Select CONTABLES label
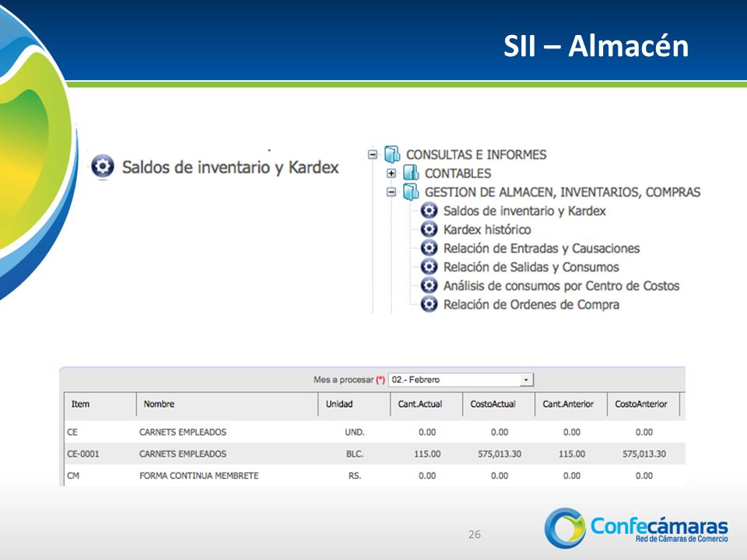 click(x=458, y=173)
